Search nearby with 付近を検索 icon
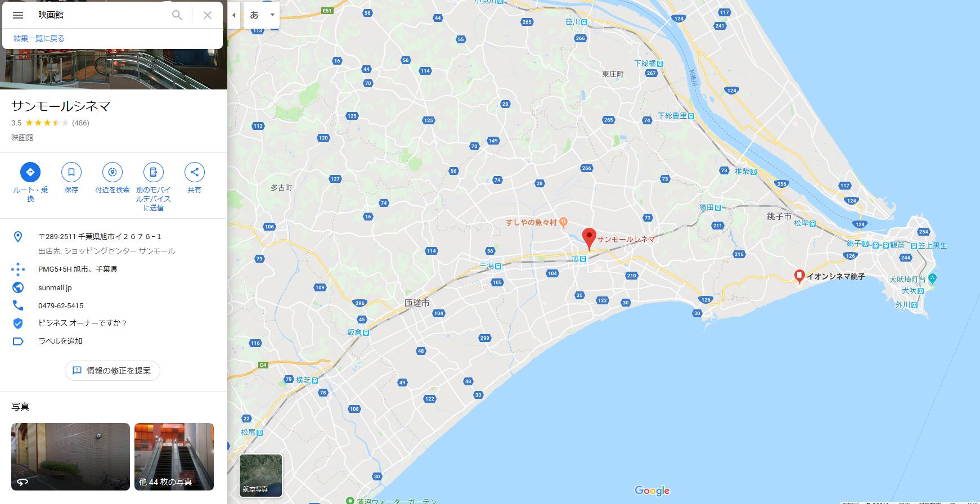Screen dimensions: 980x504 tap(113, 172)
